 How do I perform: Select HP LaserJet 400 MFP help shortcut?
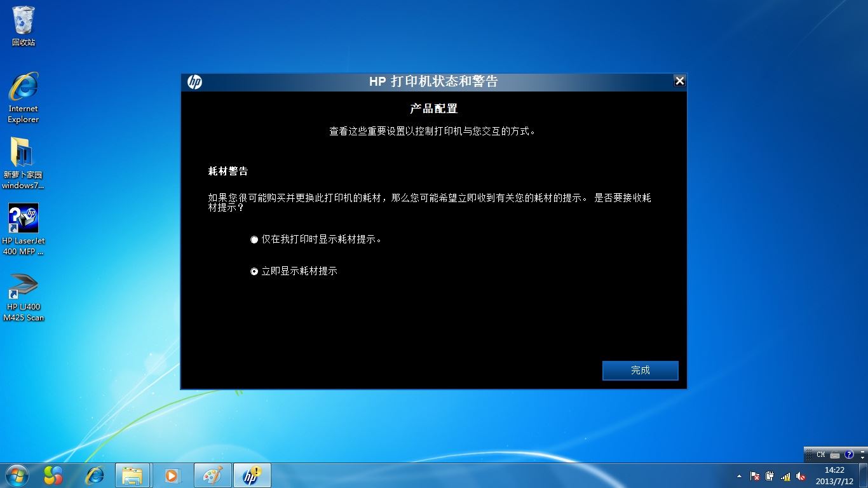pyautogui.click(x=24, y=229)
